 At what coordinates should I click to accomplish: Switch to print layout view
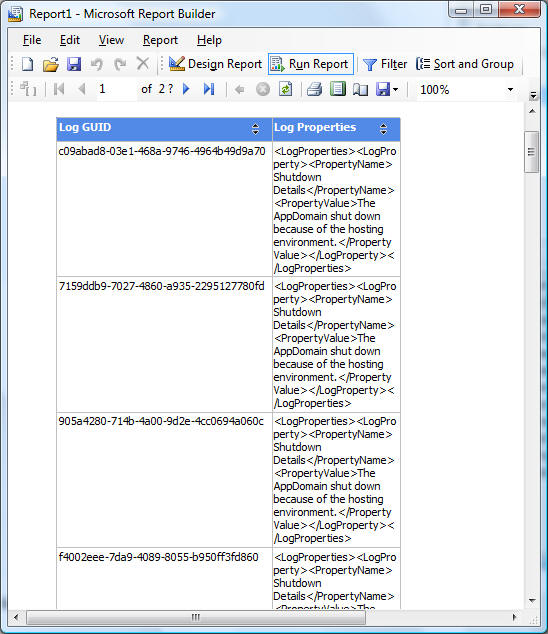point(337,89)
